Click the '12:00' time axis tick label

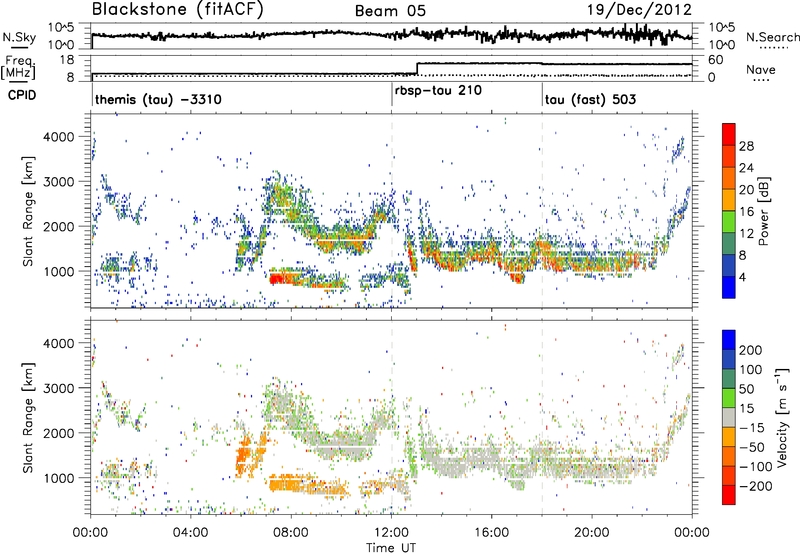click(391, 533)
